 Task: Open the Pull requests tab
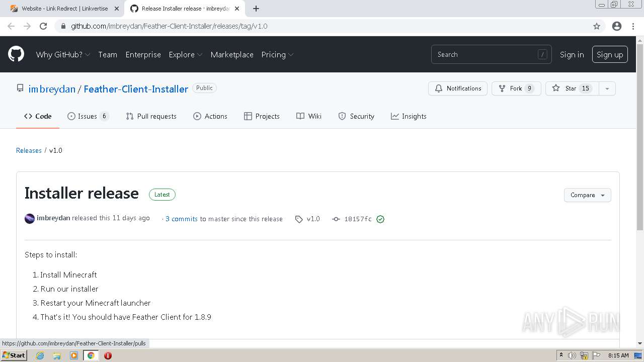151,116
